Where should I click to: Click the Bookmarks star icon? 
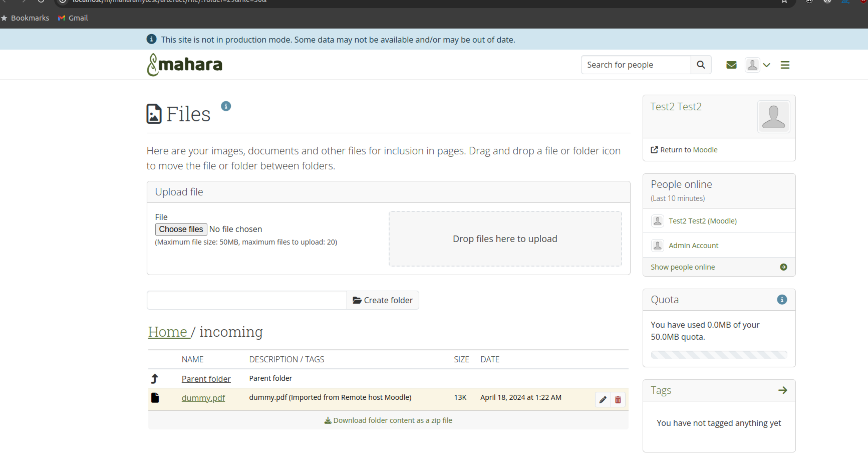4,18
